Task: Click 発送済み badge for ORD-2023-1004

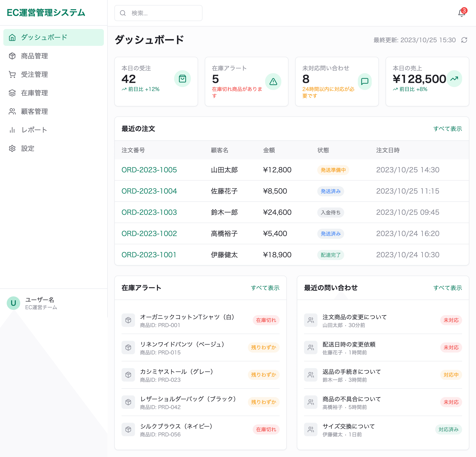Action: [x=331, y=191]
